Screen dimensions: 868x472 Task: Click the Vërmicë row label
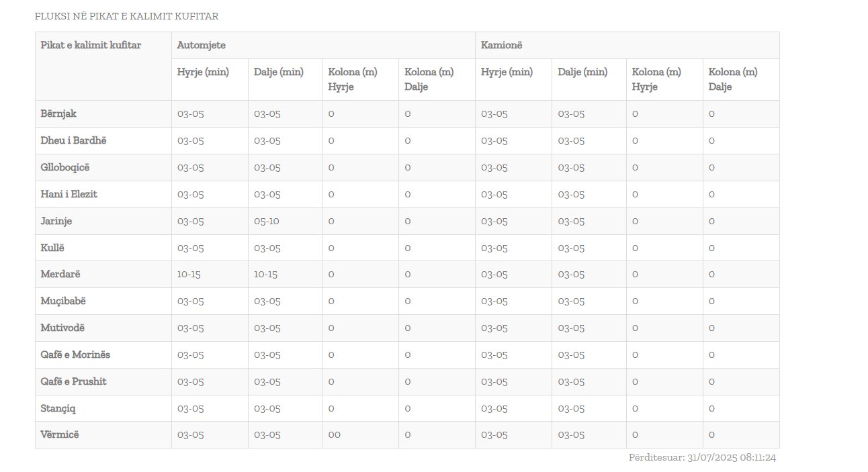[x=59, y=434]
